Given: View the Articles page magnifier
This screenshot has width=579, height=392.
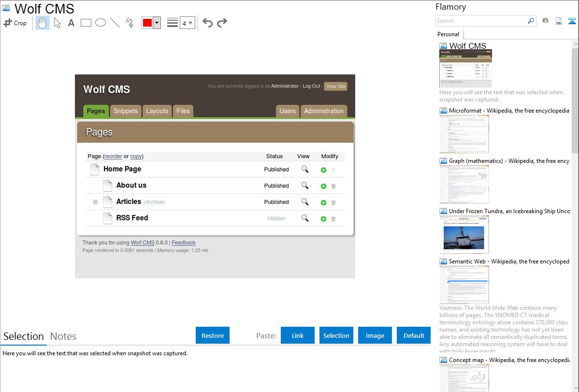Looking at the screenshot, I should (x=304, y=202).
